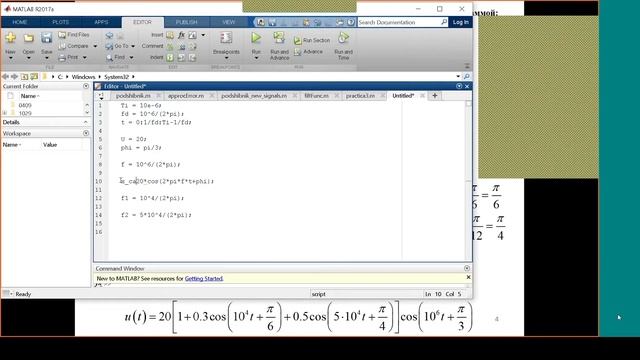The height and width of the screenshot is (360, 640).
Task: Open the podshibnik.m editor tab
Action: coord(133,96)
